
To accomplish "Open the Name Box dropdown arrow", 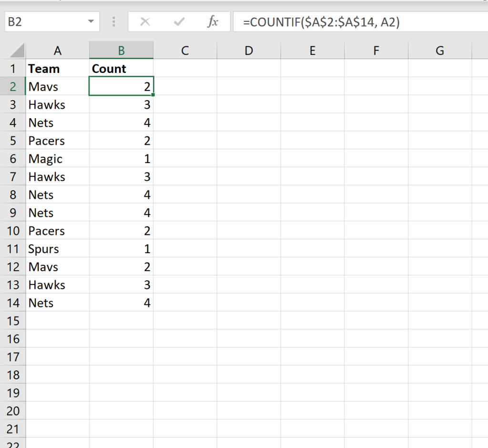I will 91,22.
